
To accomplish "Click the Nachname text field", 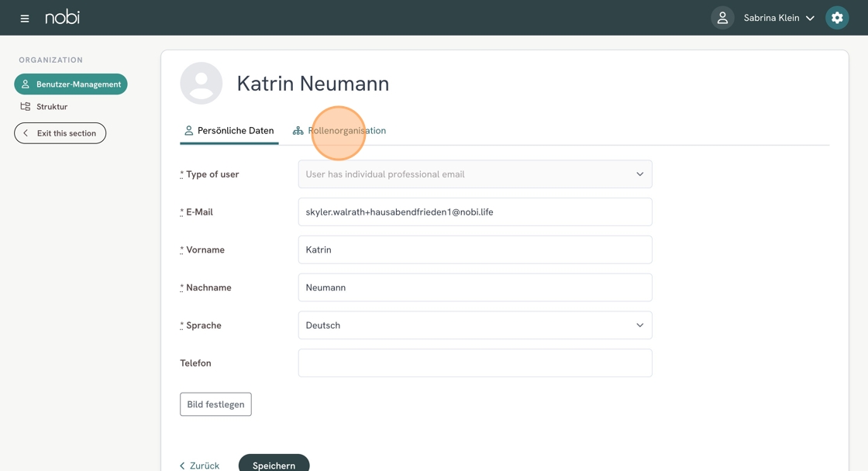I will pyautogui.click(x=474, y=287).
